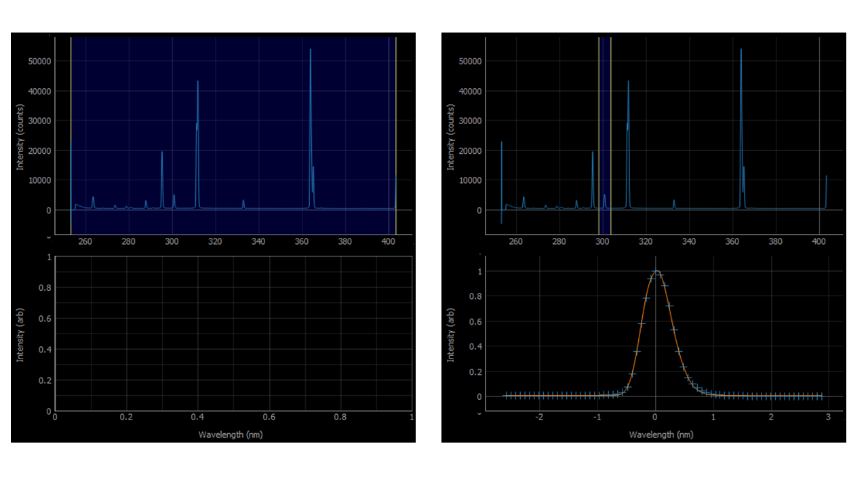Select left yellow region boundary in left spectrum
The height and width of the screenshot is (488, 868).
tap(71, 136)
